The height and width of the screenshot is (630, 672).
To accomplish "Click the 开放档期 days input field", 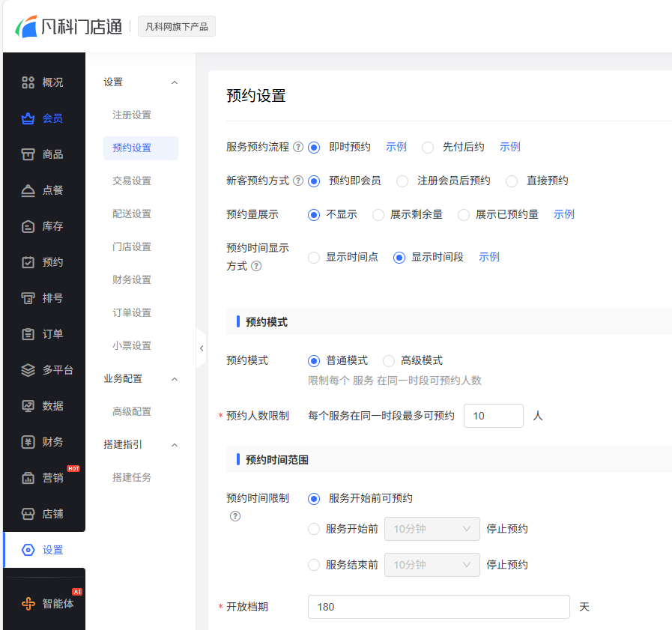I will pos(438,607).
